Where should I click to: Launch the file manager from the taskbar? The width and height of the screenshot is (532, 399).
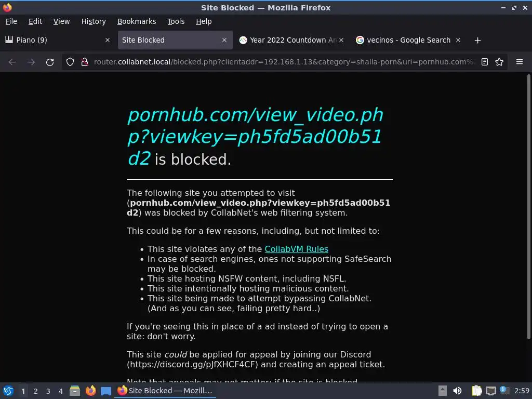tap(75, 391)
